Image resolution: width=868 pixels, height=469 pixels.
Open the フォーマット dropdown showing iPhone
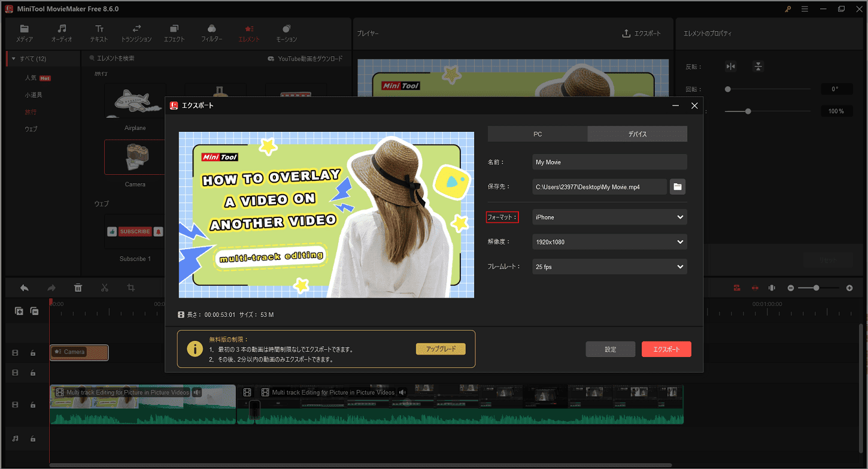609,217
